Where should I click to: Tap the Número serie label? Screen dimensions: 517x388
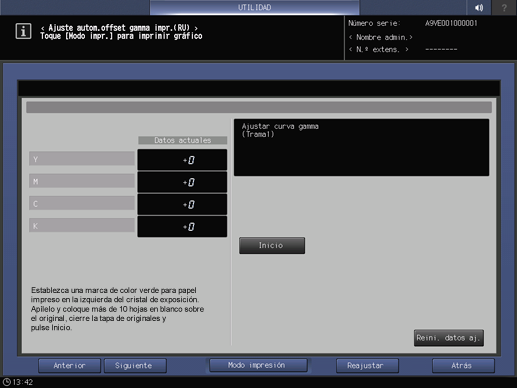click(x=374, y=23)
